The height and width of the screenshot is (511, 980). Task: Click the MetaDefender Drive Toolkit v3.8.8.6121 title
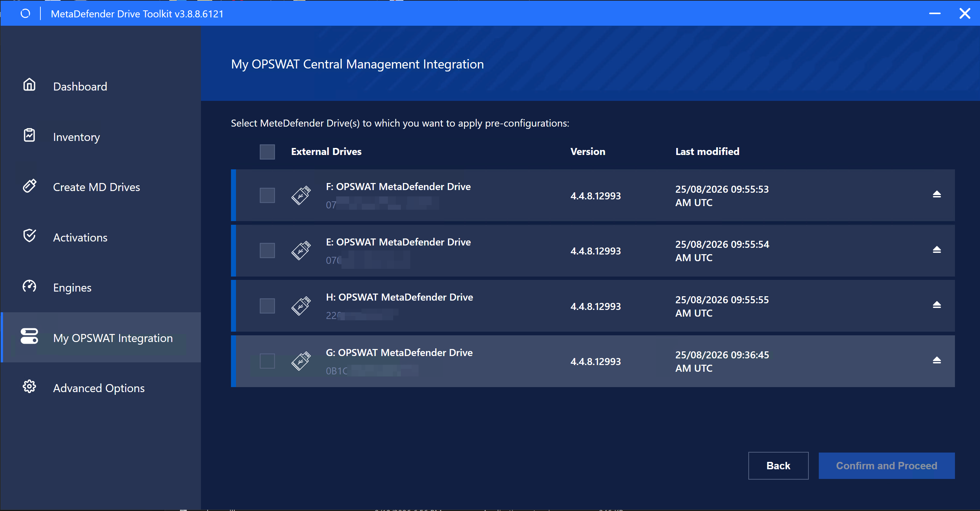pyautogui.click(x=137, y=14)
